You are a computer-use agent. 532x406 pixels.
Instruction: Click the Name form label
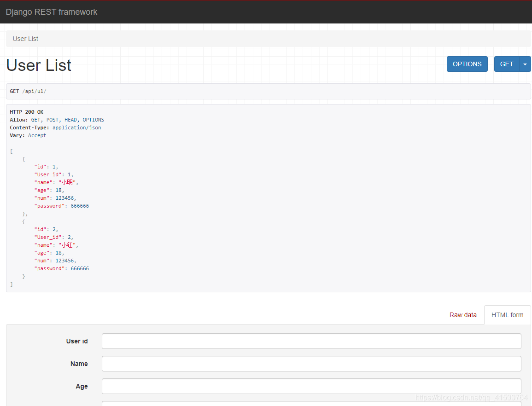click(x=79, y=364)
